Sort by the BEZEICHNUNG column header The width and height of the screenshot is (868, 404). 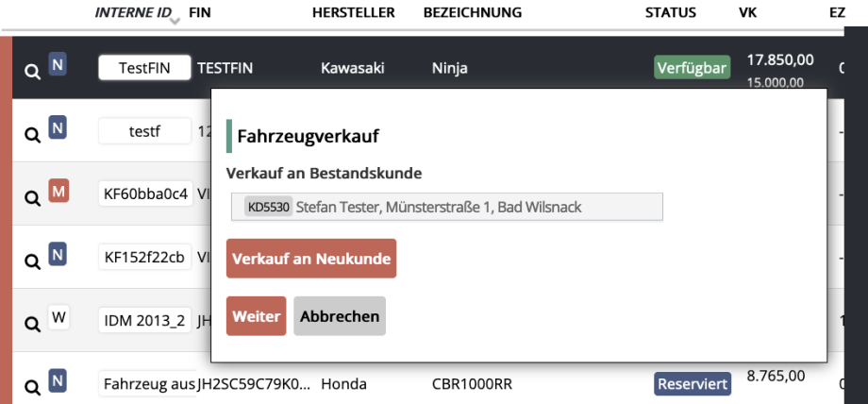[472, 12]
